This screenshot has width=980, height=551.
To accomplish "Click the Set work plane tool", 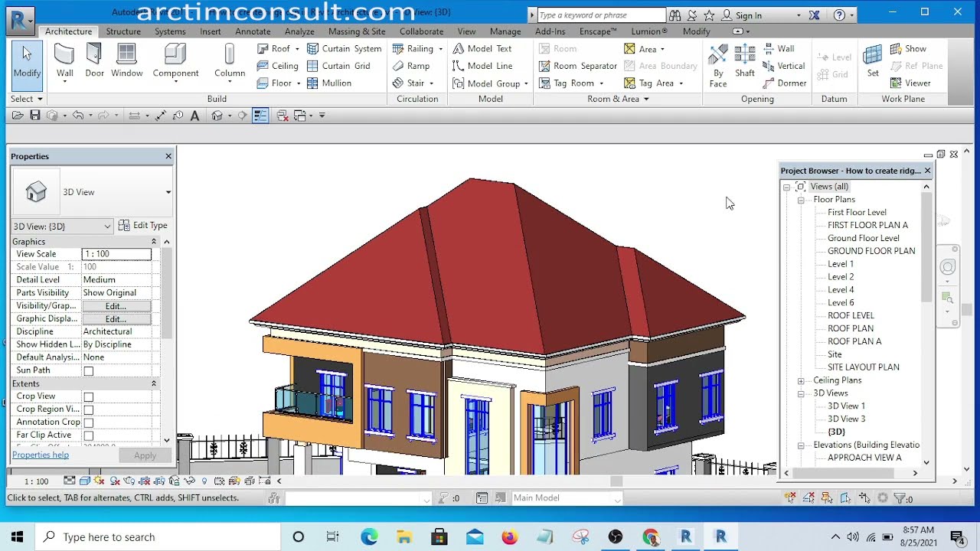I will (x=873, y=61).
